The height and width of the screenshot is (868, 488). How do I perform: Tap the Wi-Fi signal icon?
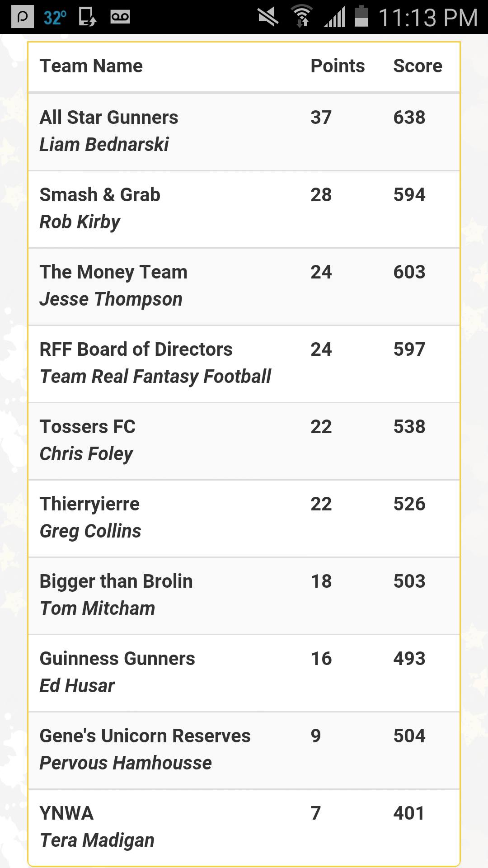[x=302, y=16]
